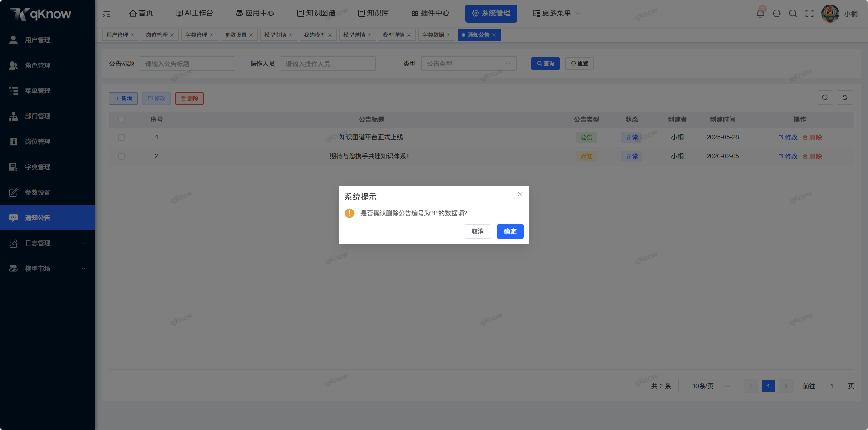
Task: Open the 10条/页 page size dropdown
Action: [707, 386]
